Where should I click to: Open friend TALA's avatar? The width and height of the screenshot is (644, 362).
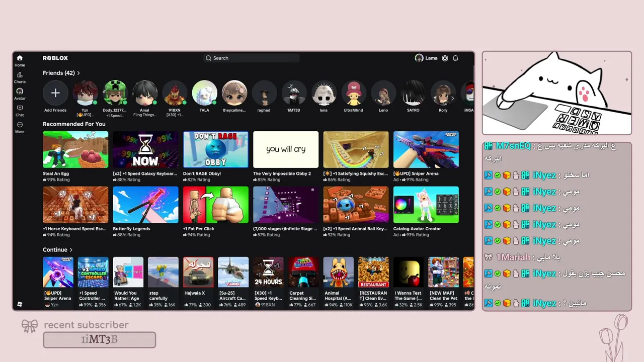[204, 93]
